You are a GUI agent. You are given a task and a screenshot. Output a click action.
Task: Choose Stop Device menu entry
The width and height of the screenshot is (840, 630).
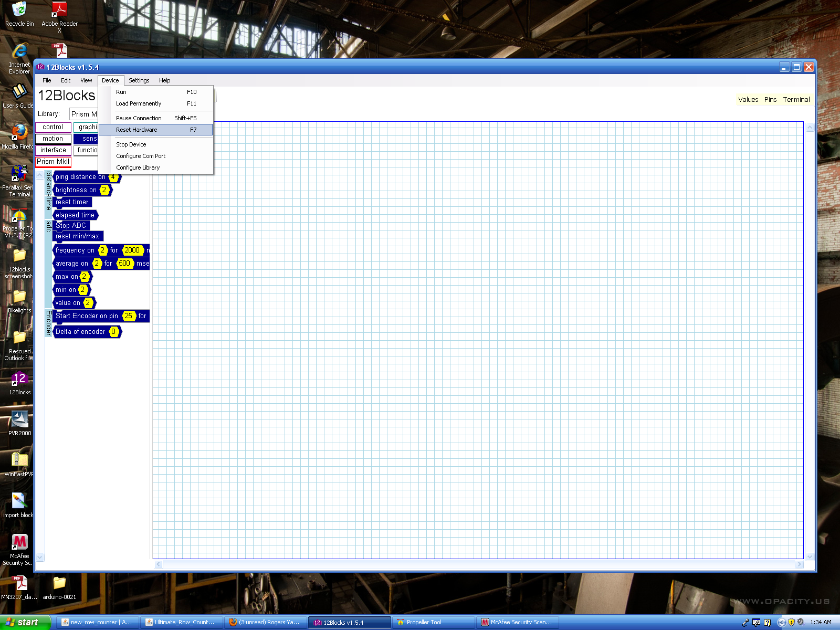[156, 144]
